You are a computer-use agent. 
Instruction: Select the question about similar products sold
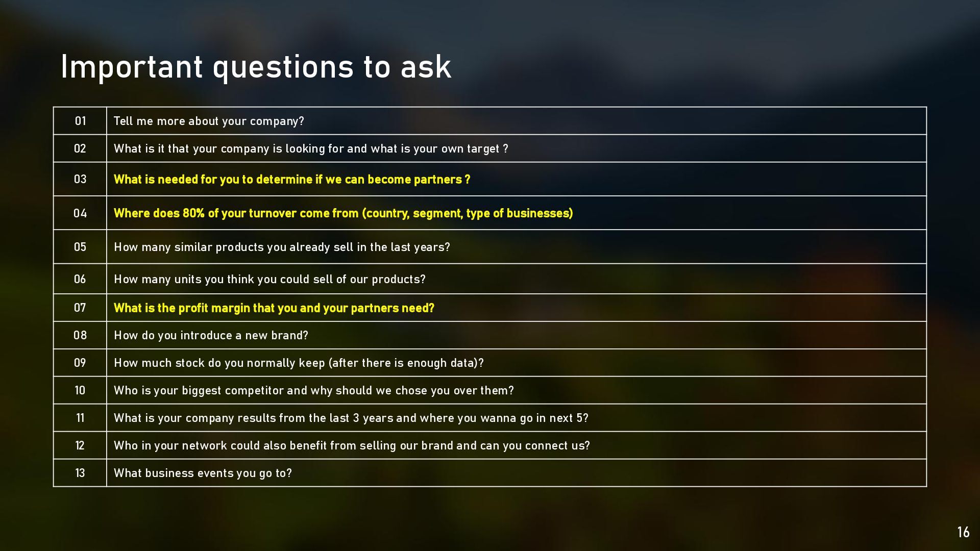[x=282, y=247]
